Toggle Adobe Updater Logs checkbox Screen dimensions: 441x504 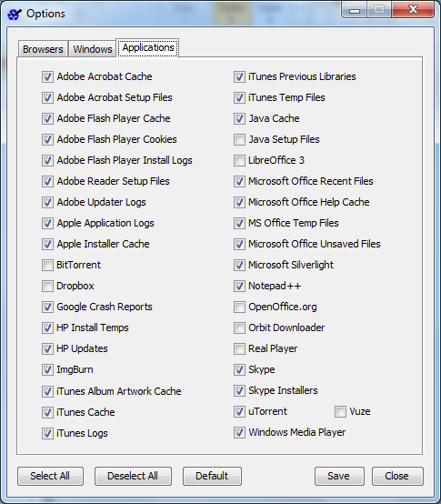pyautogui.click(x=47, y=203)
